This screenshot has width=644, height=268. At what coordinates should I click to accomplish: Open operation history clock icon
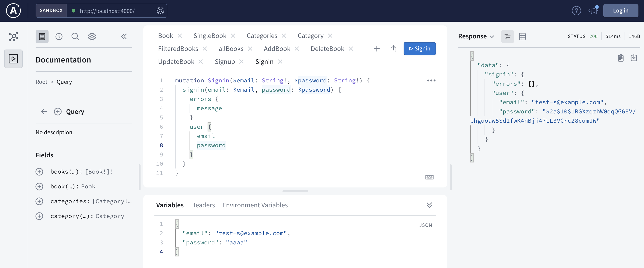click(x=59, y=37)
